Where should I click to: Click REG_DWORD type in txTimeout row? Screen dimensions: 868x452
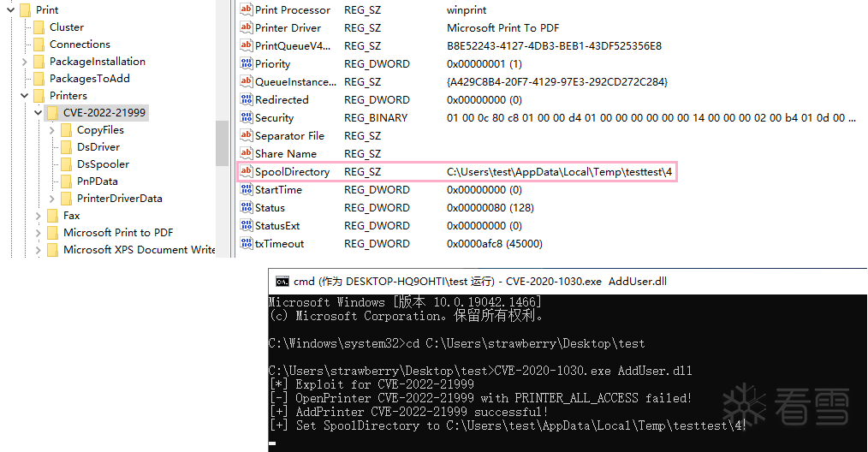tap(377, 244)
